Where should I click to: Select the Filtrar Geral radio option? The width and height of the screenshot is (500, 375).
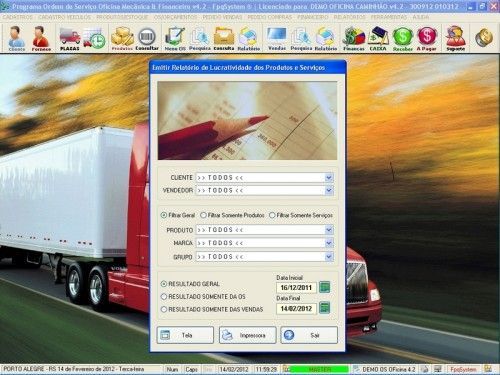click(178, 215)
